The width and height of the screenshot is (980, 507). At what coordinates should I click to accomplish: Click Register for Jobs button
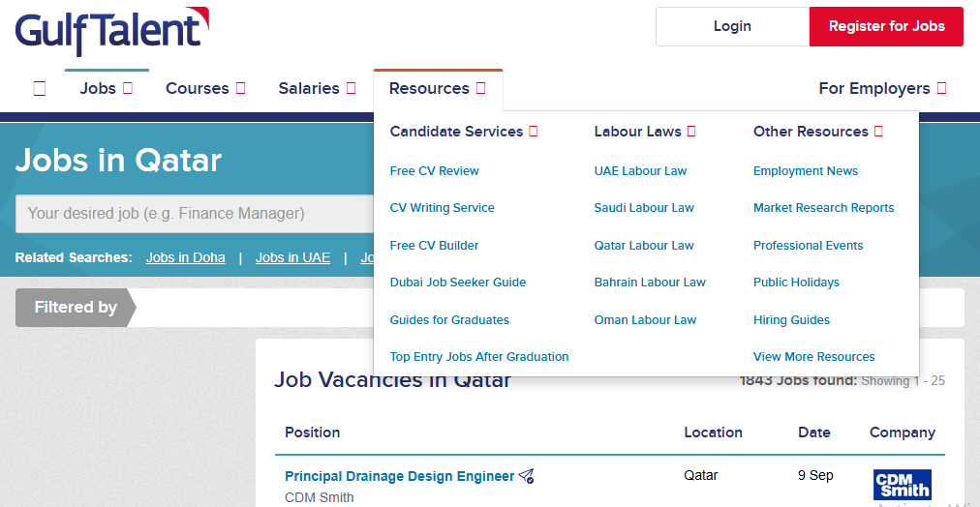point(886,26)
